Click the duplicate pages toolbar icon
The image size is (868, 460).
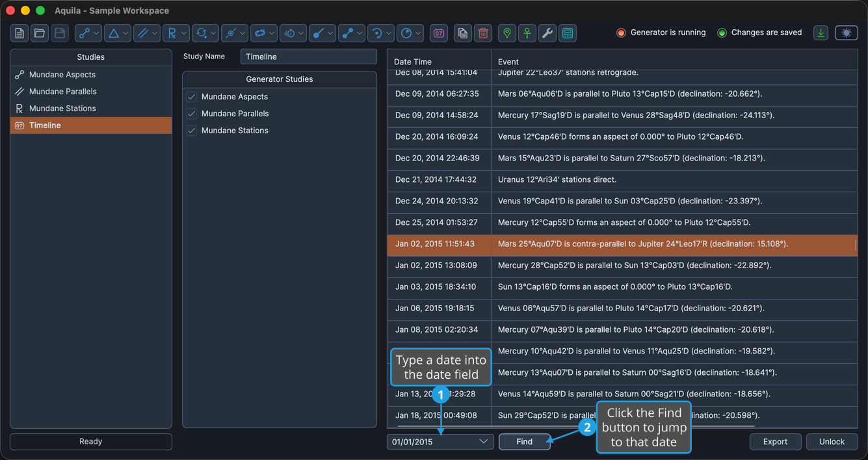463,33
